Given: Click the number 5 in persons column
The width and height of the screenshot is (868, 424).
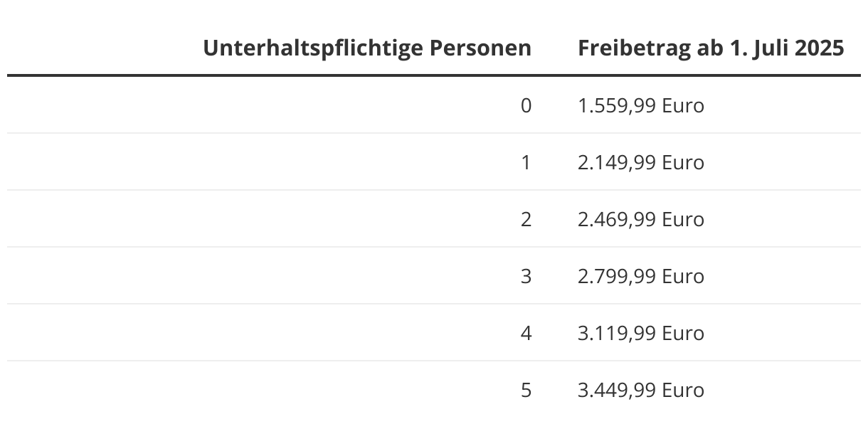Looking at the screenshot, I should coord(526,391).
